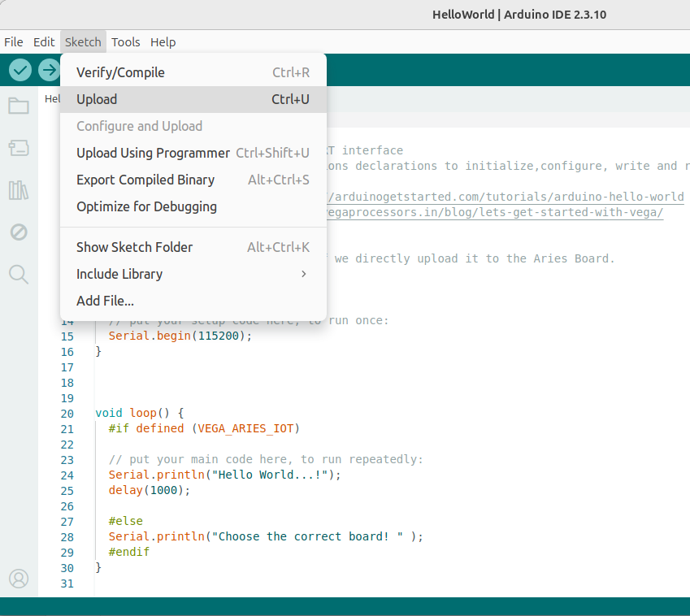Choose Export Compiled Binary
The image size is (690, 616).
(x=193, y=180)
